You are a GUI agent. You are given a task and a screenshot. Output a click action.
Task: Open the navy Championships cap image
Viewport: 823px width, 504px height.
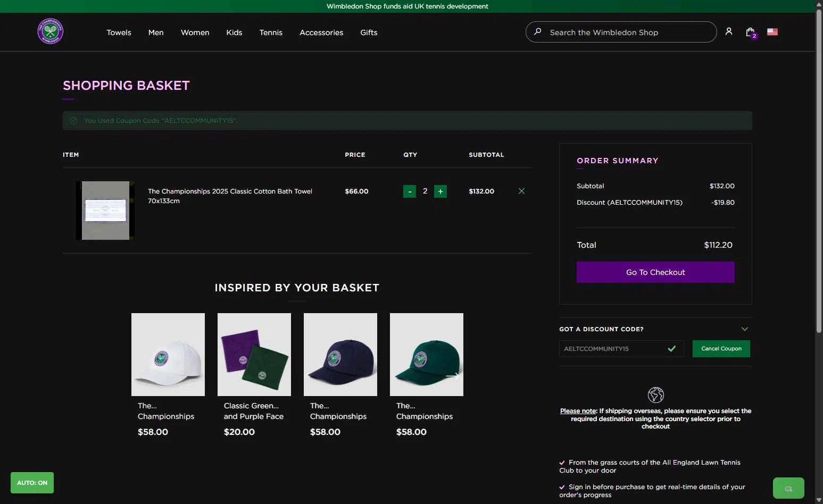pyautogui.click(x=340, y=355)
